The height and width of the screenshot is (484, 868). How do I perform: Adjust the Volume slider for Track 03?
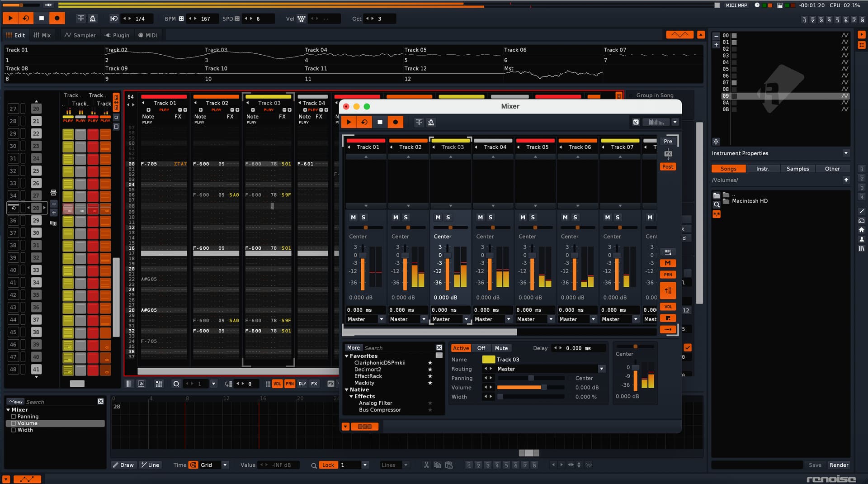click(531, 388)
